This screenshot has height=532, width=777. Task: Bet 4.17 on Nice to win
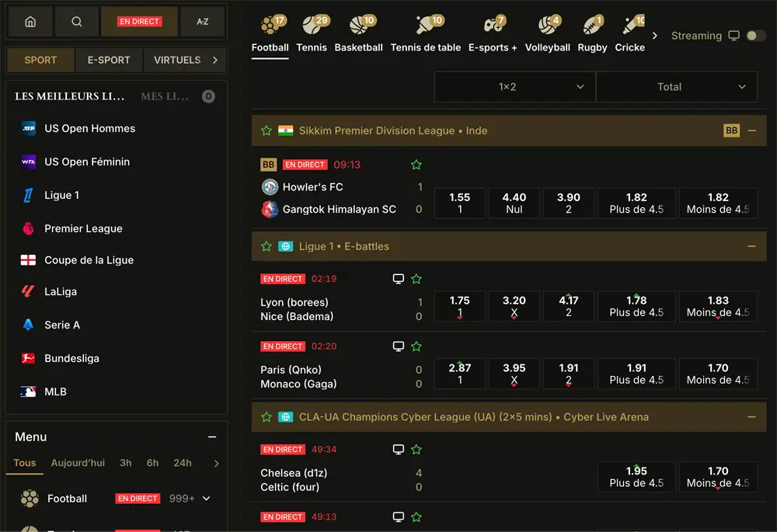(569, 306)
